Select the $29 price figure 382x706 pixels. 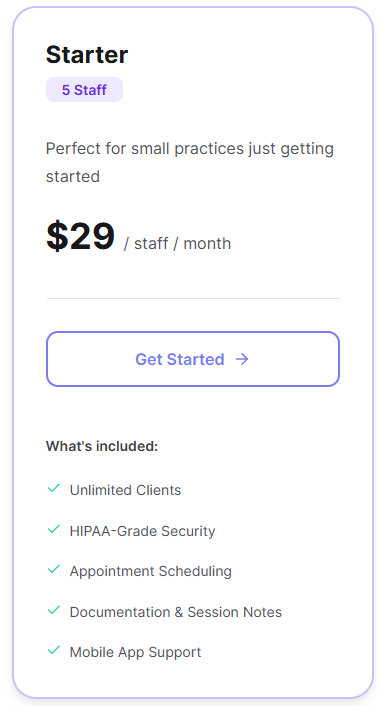(81, 236)
